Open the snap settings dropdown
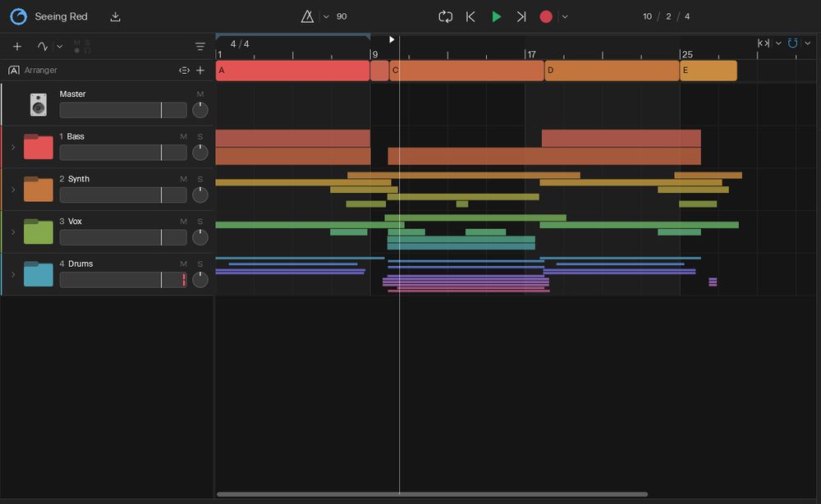The image size is (821, 504). pyautogui.click(x=808, y=43)
